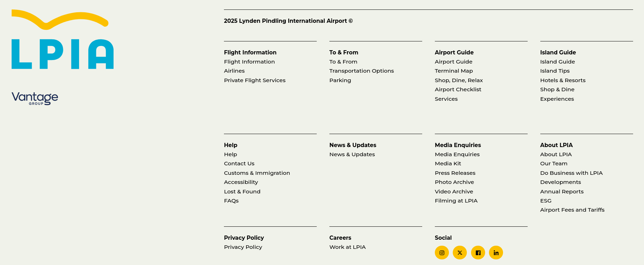The width and height of the screenshot is (644, 265).
Task: Click the Contact Us link
Action: [x=239, y=164]
